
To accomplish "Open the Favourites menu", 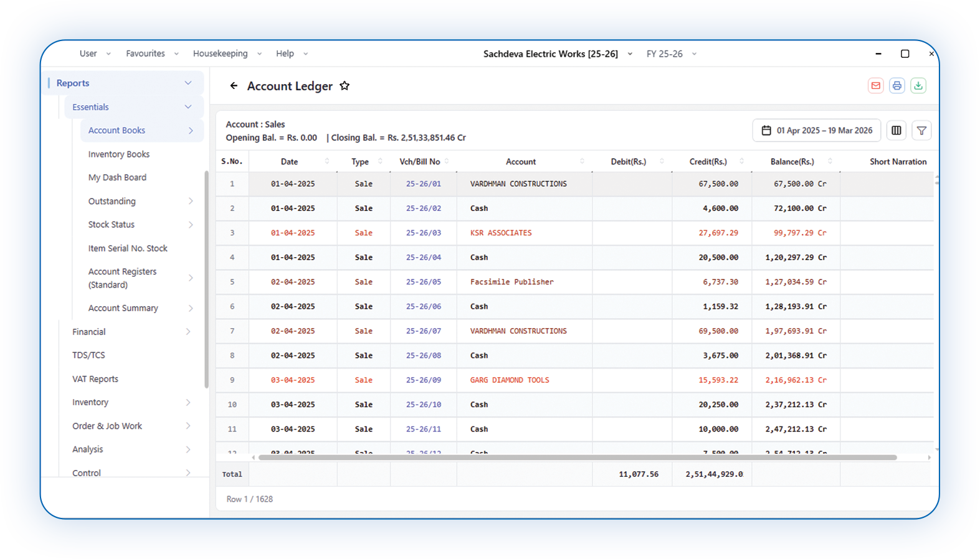I will tap(152, 54).
